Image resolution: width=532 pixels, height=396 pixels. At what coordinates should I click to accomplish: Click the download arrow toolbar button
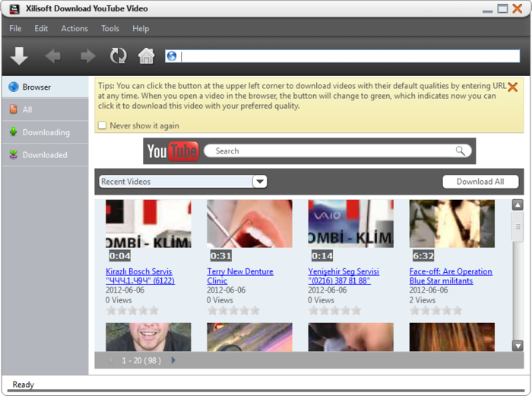point(19,55)
